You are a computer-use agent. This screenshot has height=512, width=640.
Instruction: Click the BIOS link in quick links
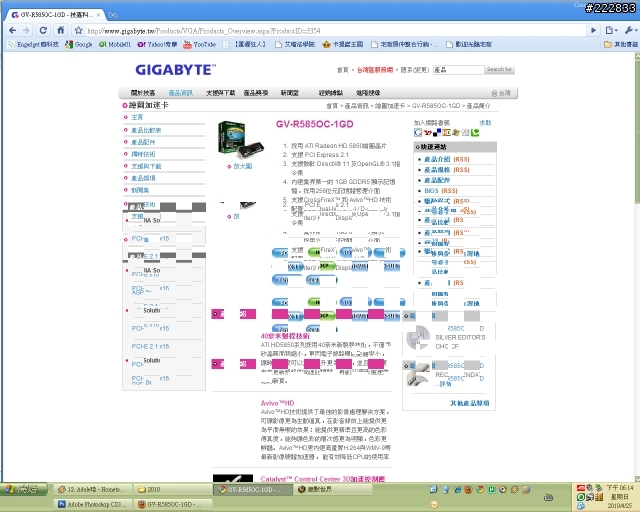tap(431, 191)
